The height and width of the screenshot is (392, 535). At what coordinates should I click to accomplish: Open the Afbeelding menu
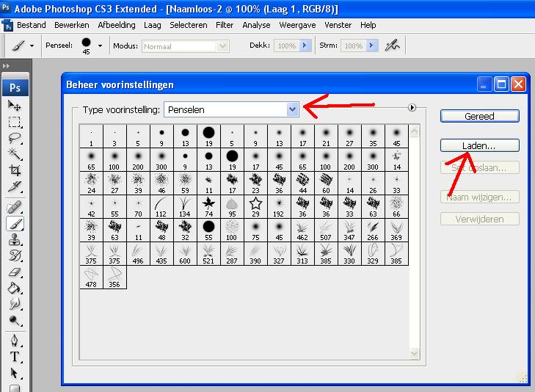[x=117, y=25]
